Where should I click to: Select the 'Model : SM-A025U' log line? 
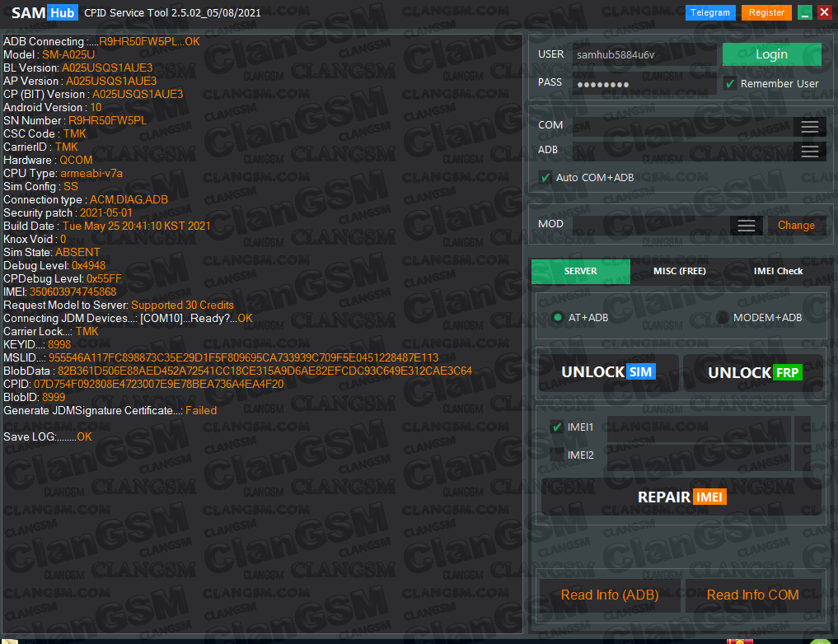pyautogui.click(x=49, y=55)
